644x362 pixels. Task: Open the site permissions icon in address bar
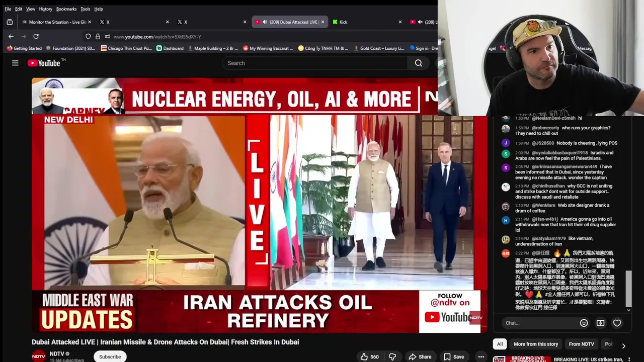pos(107,36)
